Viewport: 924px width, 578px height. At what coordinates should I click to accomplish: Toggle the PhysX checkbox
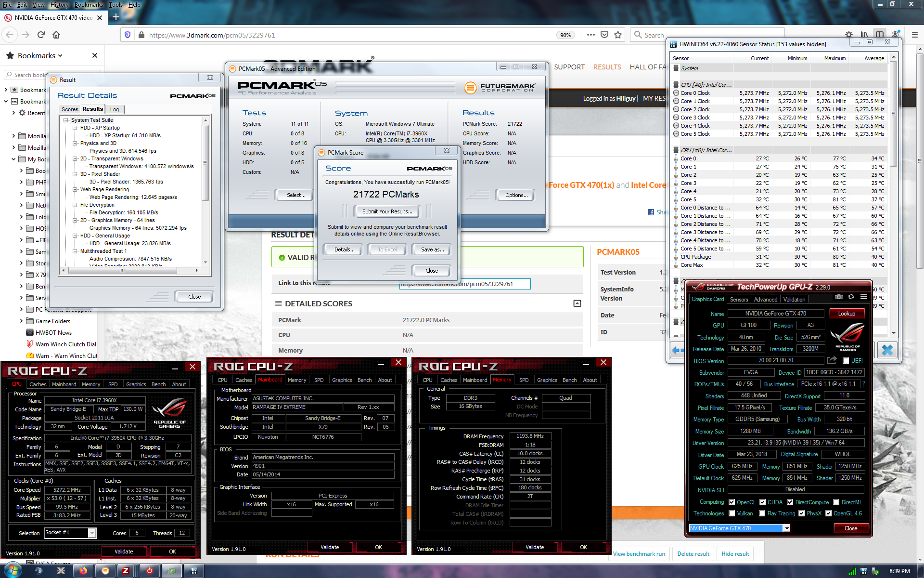point(801,513)
